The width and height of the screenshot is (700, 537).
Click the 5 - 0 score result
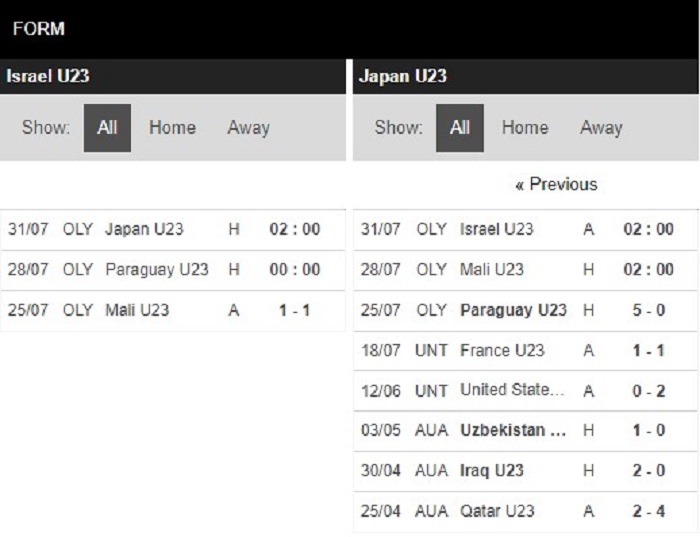[649, 311]
